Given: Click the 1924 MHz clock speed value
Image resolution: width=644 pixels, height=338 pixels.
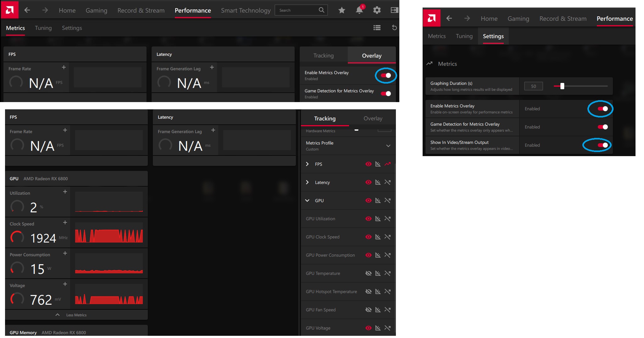Looking at the screenshot, I should pyautogui.click(x=43, y=238).
